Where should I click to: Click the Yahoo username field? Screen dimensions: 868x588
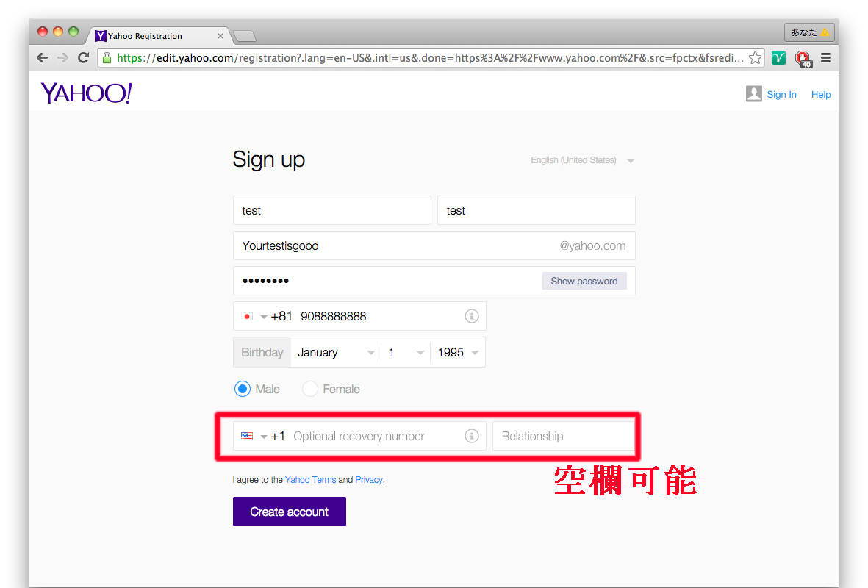[434, 245]
